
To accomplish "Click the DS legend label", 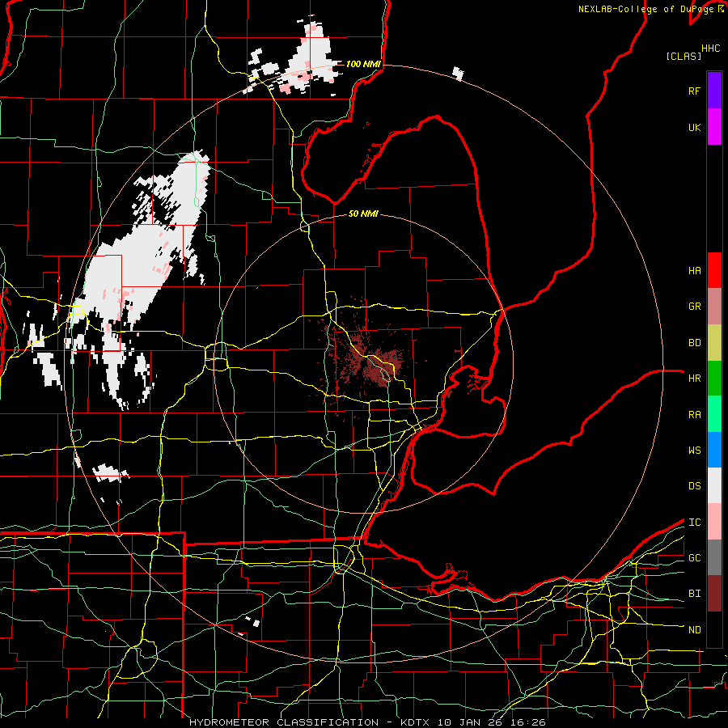I will pos(694,485).
